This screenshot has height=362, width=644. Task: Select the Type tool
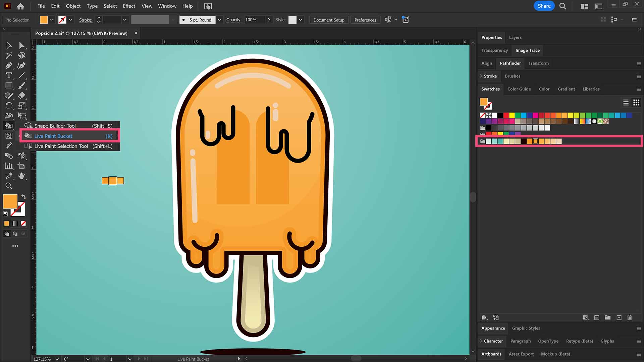pos(9,75)
